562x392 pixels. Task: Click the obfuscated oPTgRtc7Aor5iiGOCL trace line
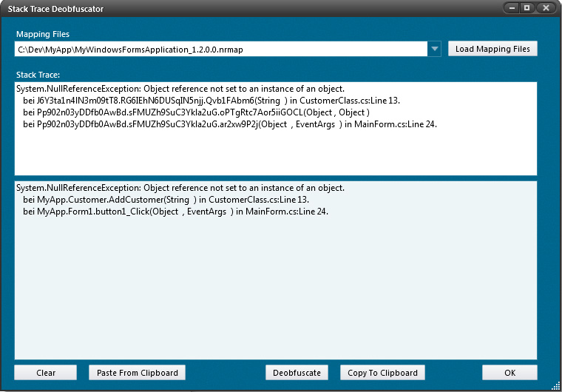[x=196, y=112]
